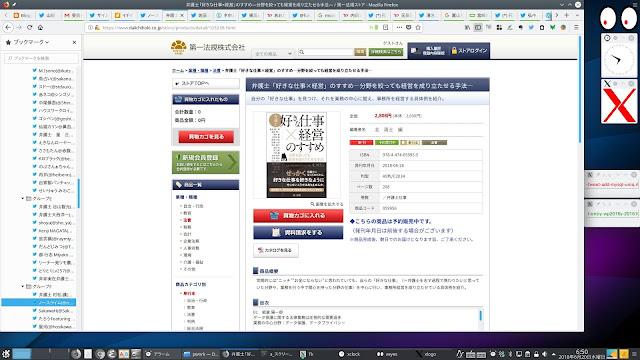640x360 pixels.
Task: Click the red X in the xlogo window
Action: [x=619, y=105]
